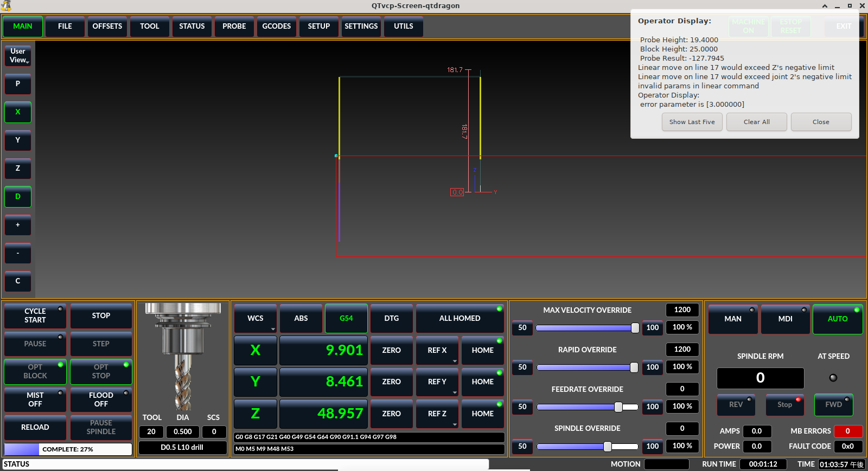Zoom out with the minus button
Viewport: 868px width, 471px height.
pyautogui.click(x=18, y=253)
